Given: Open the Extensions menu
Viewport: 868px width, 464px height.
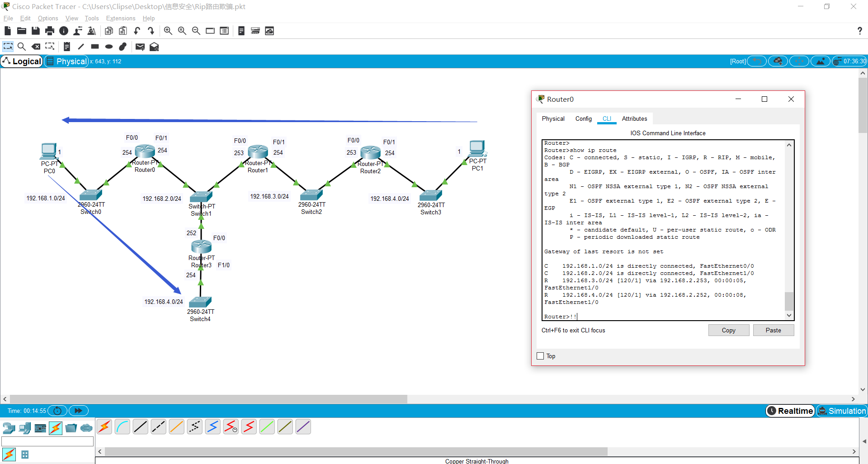Looking at the screenshot, I should 120,18.
